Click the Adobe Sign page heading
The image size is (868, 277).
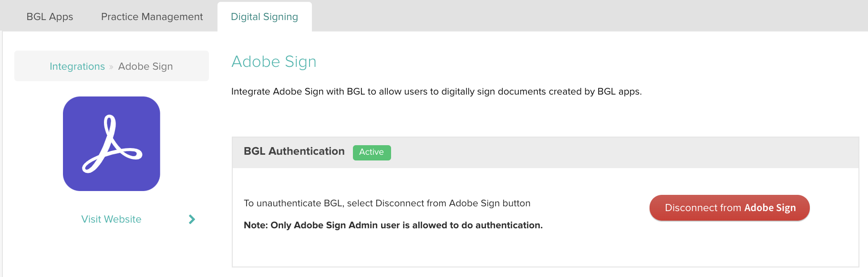(274, 62)
